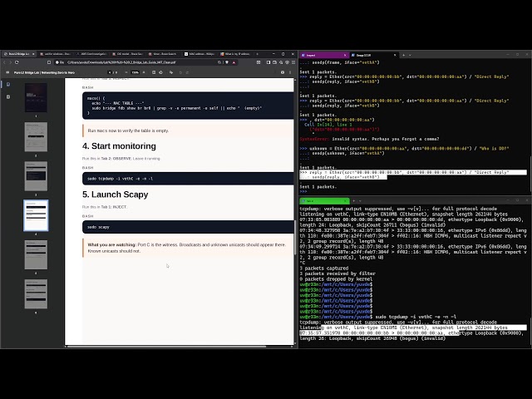
Task: Click the print icon in PDF toolbar
Action: (283, 72)
